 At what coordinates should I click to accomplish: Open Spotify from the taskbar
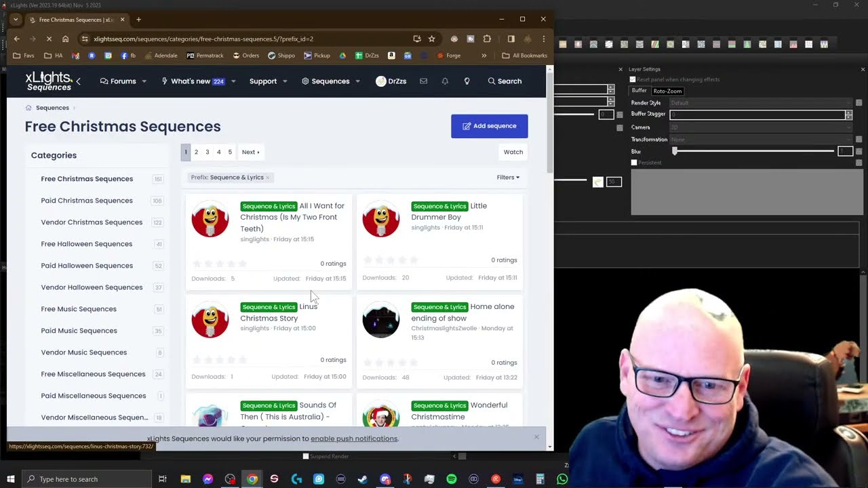(x=452, y=479)
